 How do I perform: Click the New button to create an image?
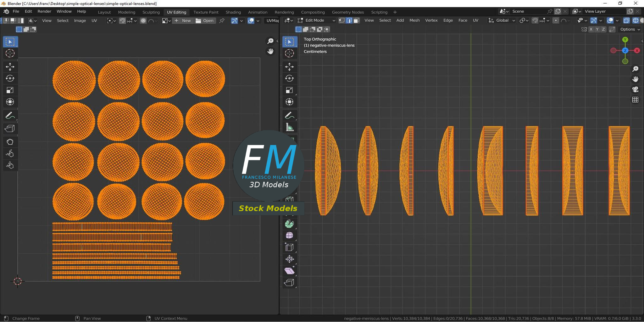point(183,20)
